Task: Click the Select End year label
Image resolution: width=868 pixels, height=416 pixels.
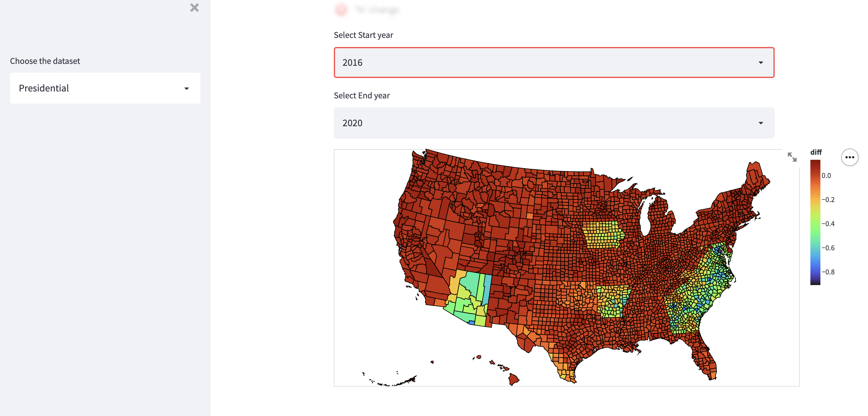Action: coord(361,96)
